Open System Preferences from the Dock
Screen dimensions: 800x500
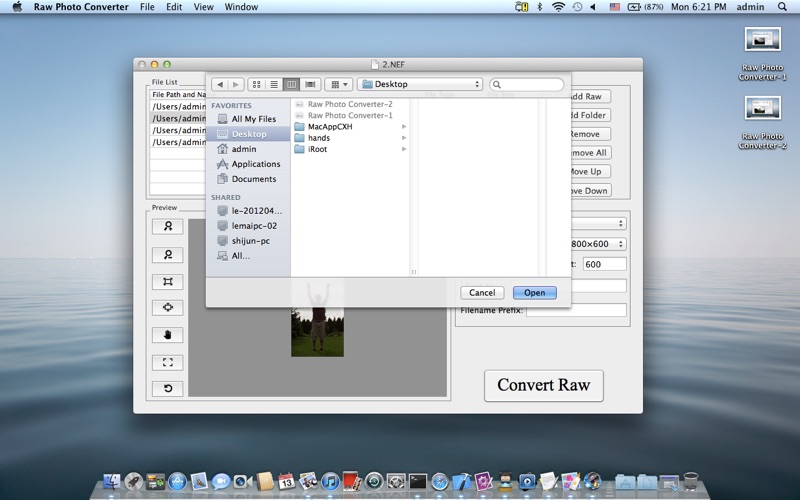(396, 481)
